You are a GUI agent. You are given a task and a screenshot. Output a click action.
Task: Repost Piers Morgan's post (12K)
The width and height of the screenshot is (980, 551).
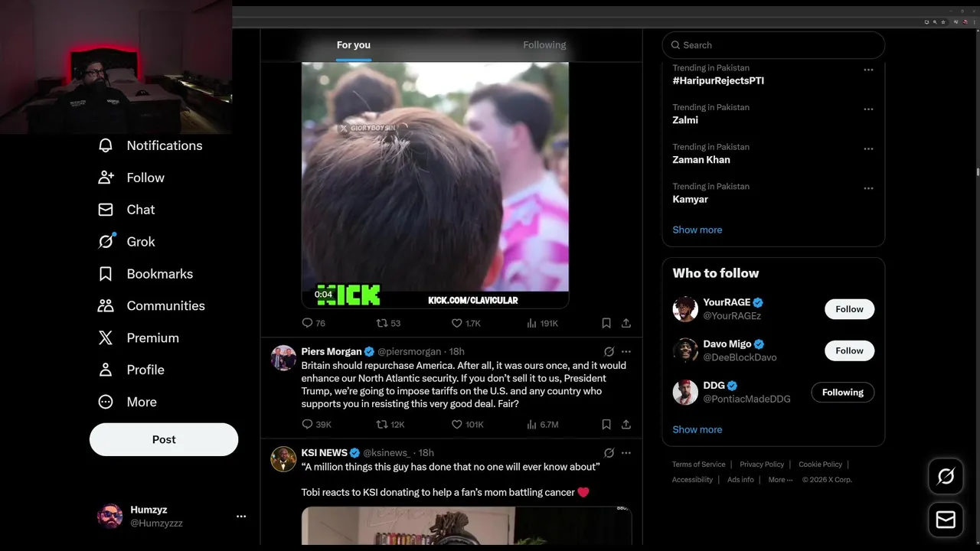click(390, 424)
